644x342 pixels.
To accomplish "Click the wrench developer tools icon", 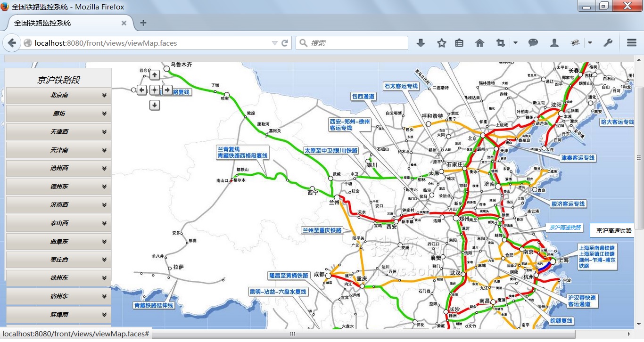I will point(608,43).
